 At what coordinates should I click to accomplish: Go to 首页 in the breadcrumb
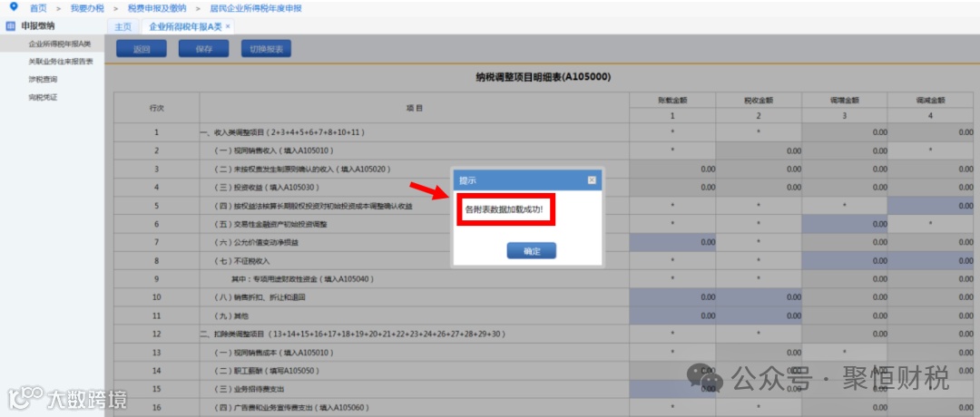pyautogui.click(x=38, y=8)
